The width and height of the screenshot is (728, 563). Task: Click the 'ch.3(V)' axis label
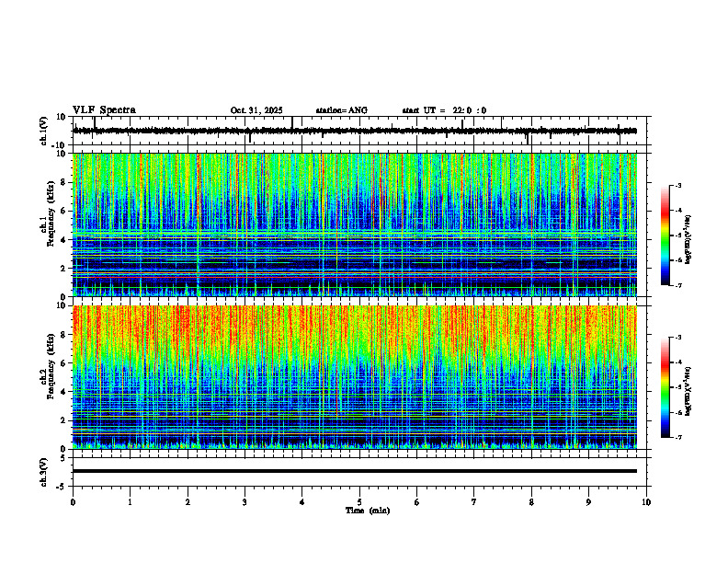coord(44,472)
